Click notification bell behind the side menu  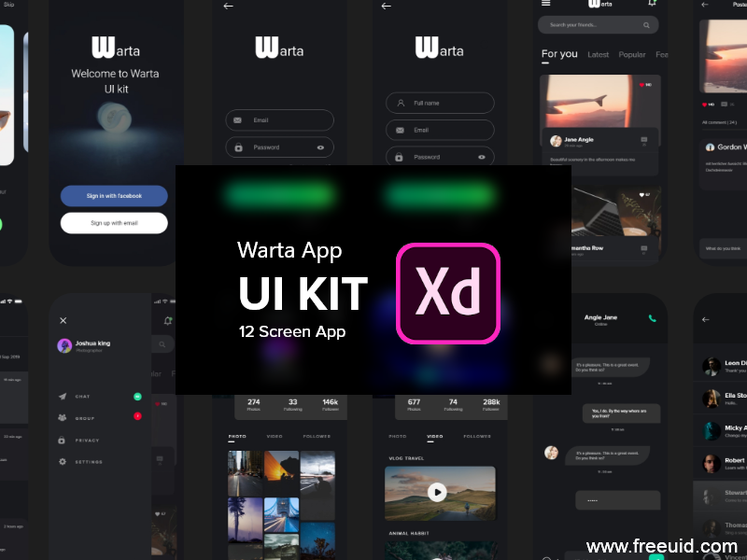pyautogui.click(x=168, y=321)
